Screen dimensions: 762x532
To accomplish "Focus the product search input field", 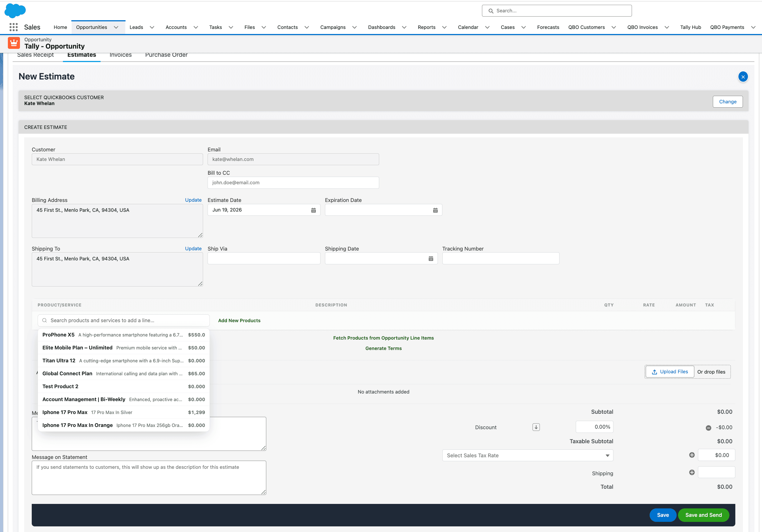I will point(124,320).
